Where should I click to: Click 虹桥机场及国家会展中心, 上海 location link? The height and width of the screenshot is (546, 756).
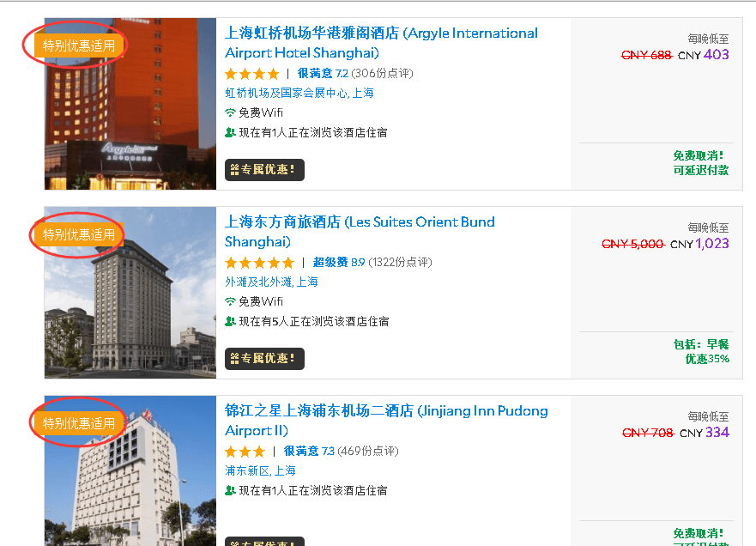click(299, 93)
